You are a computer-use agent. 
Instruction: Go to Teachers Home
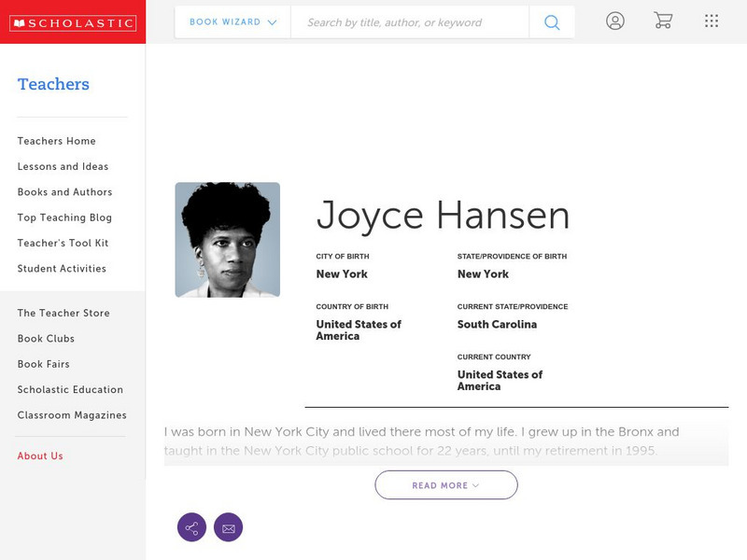tap(56, 141)
